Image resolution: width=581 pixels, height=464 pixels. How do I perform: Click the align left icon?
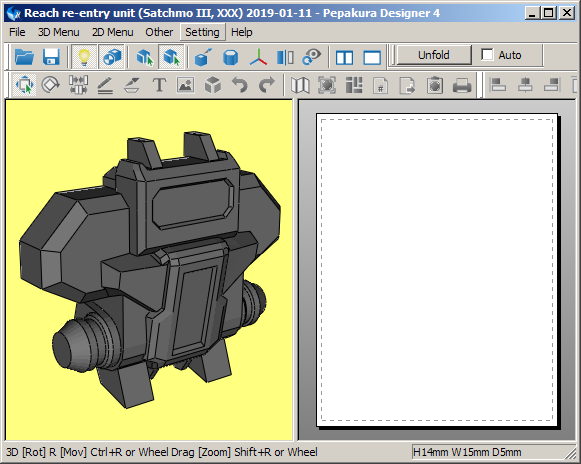pos(498,85)
